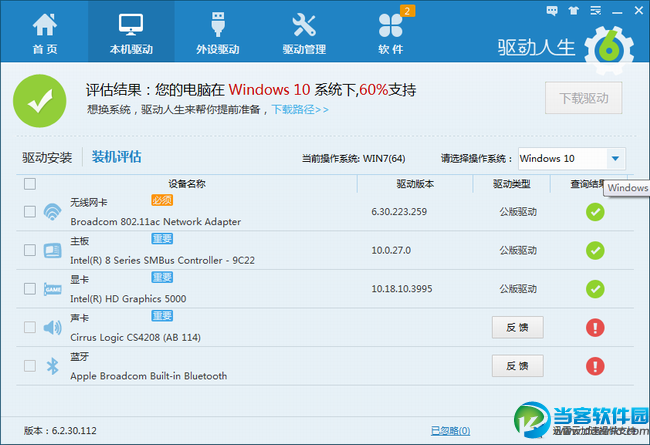This screenshot has width=650, height=445.
Task: Open the 外设驱动 peripheral drivers tab
Action: [218, 33]
